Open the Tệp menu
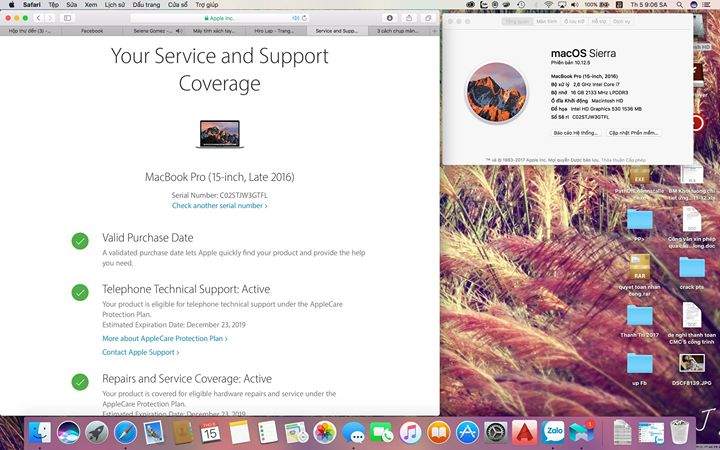 [x=53, y=5]
